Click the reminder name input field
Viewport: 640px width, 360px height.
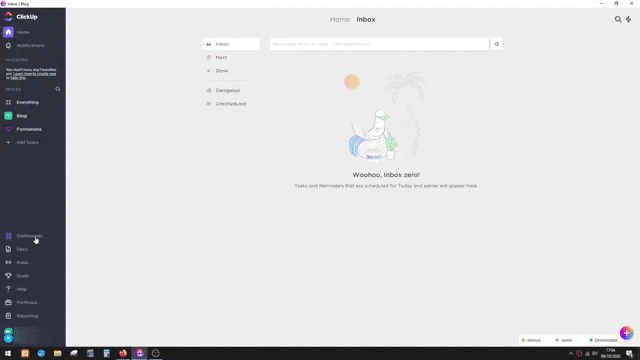(379, 44)
